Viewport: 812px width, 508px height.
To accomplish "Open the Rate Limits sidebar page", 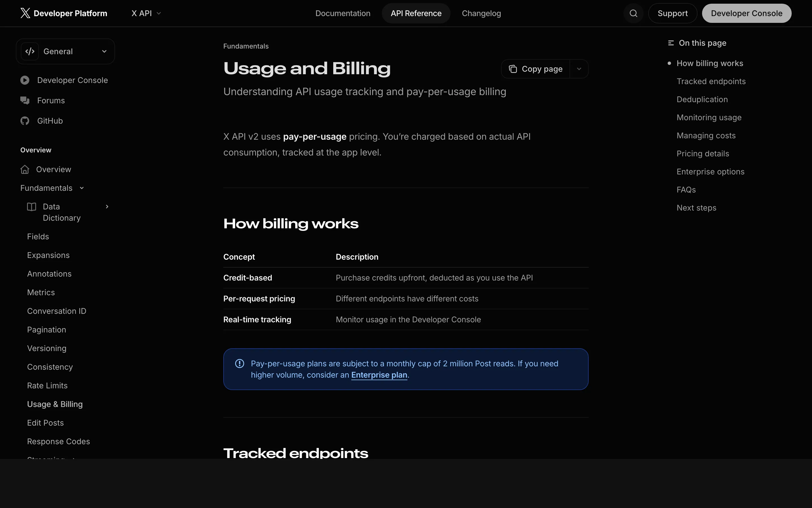I will coord(47,386).
